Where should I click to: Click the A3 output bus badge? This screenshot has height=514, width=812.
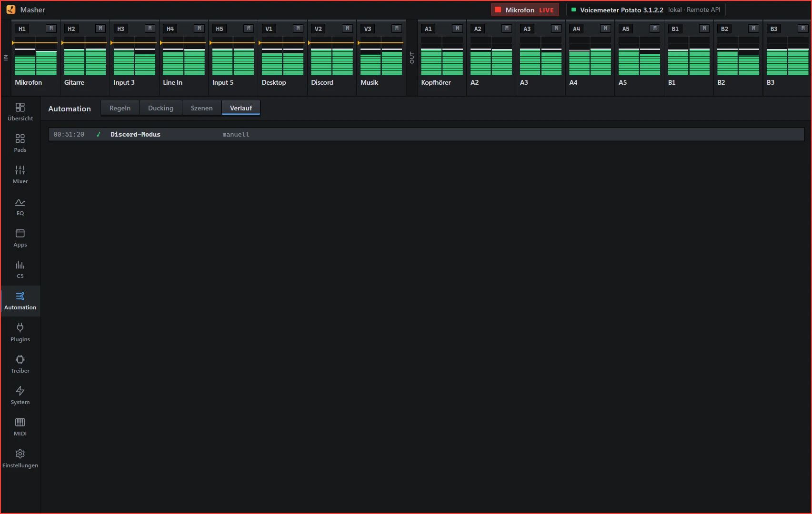(x=527, y=29)
